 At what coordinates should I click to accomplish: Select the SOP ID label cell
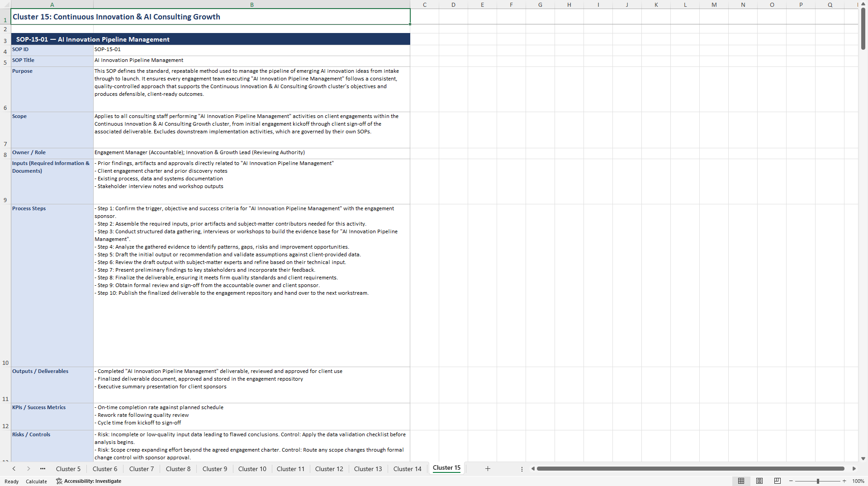click(52, 50)
